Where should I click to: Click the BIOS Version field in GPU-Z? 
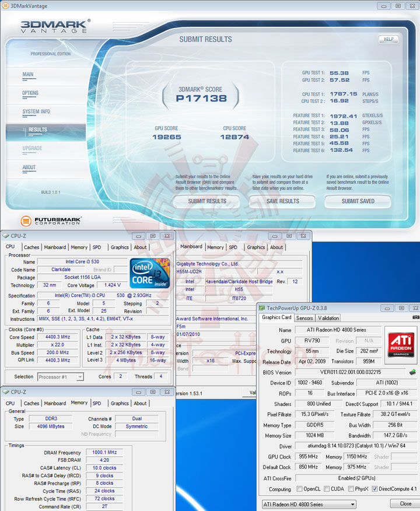click(x=350, y=372)
